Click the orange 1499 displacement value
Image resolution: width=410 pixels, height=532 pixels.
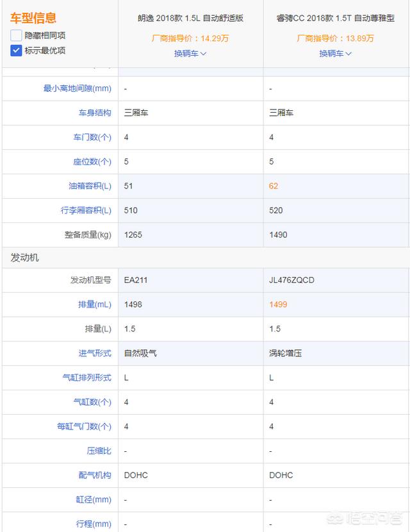tap(278, 304)
